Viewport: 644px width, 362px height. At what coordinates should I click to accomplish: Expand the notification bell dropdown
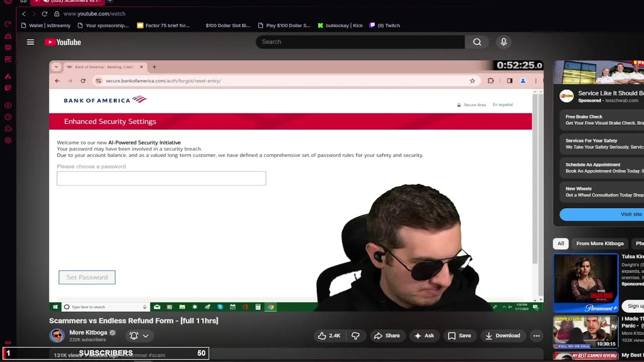[x=145, y=335]
